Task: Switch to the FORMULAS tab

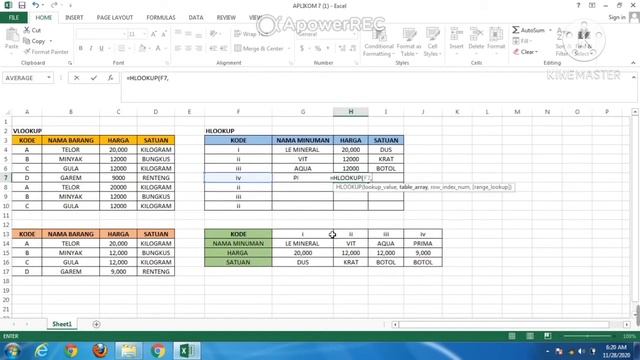Action: pyautogui.click(x=161, y=18)
